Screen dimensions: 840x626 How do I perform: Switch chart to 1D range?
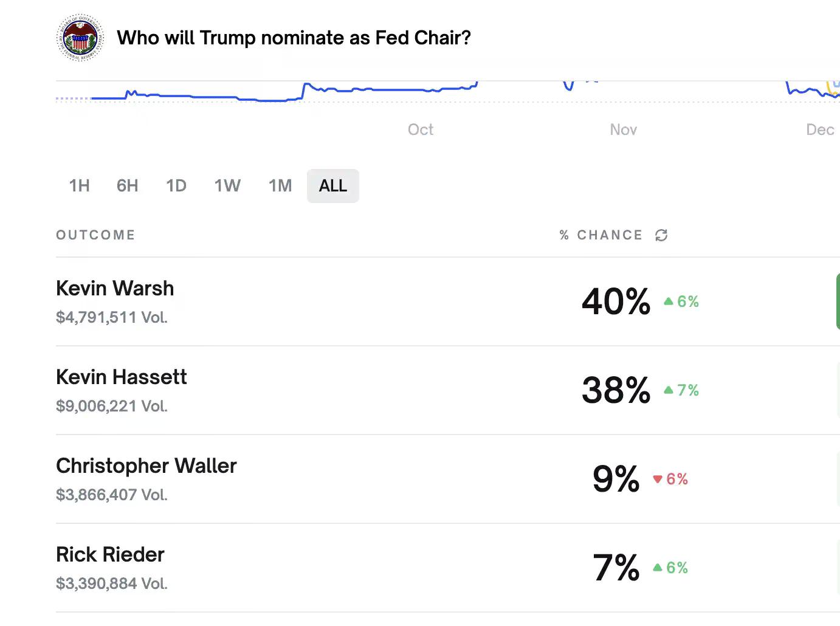176,186
